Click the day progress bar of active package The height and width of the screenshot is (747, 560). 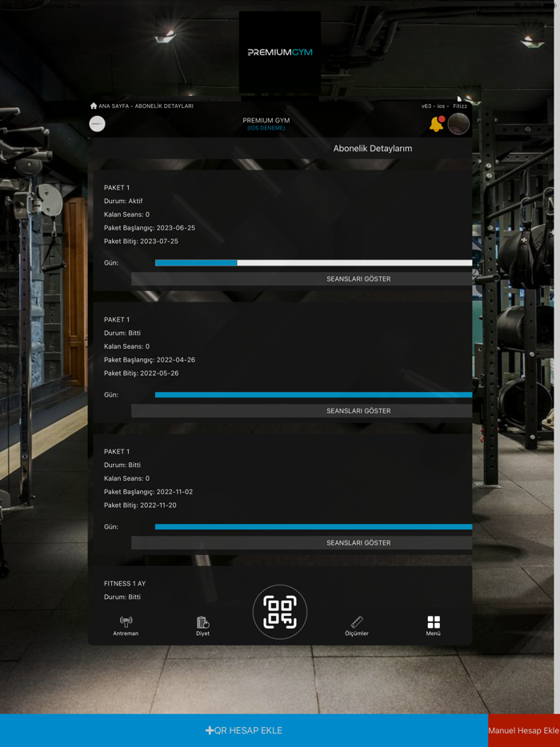pyautogui.click(x=314, y=263)
